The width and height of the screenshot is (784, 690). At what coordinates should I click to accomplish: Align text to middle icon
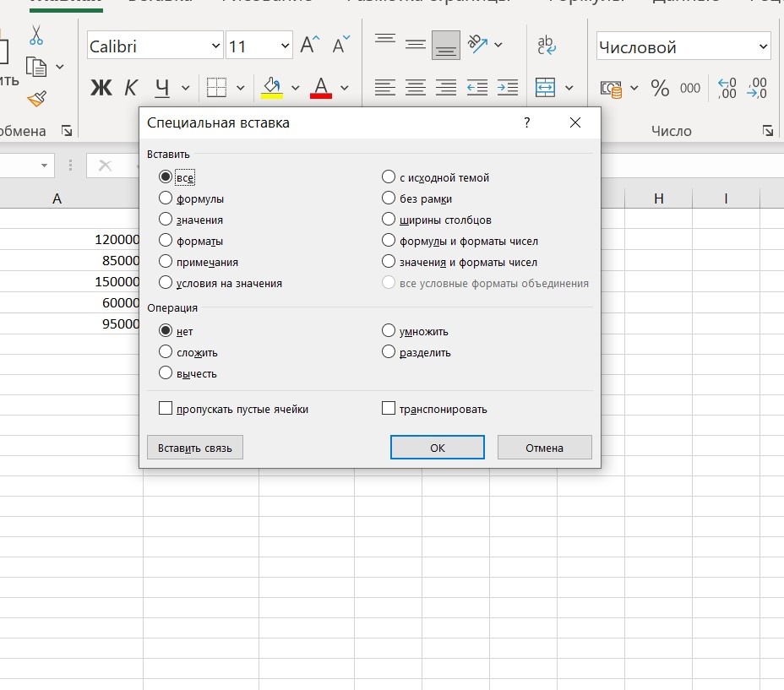point(416,45)
